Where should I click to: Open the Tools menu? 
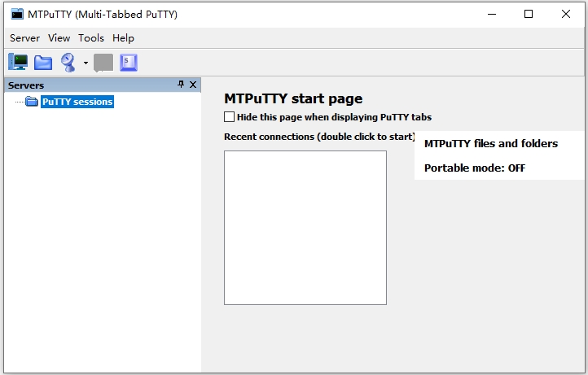pos(91,38)
